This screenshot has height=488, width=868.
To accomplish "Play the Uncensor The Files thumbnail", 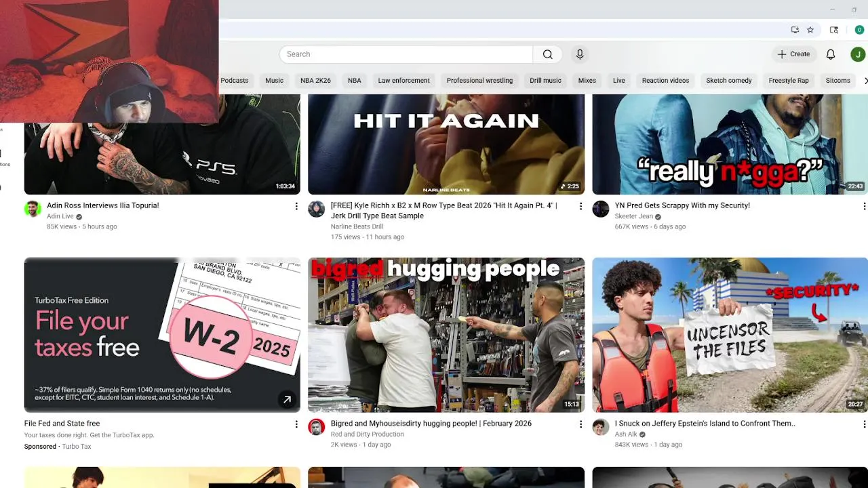I will point(730,335).
